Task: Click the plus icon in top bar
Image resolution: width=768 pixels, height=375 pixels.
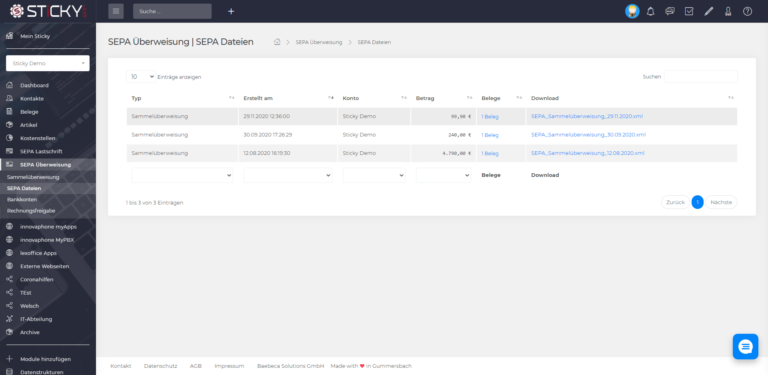Action: (x=231, y=11)
